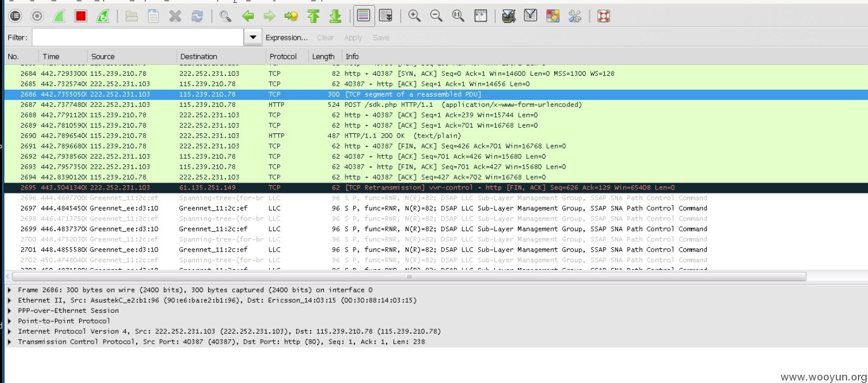Select packet 2691 FIN, ACK Seq=426 row

[x=436, y=146]
